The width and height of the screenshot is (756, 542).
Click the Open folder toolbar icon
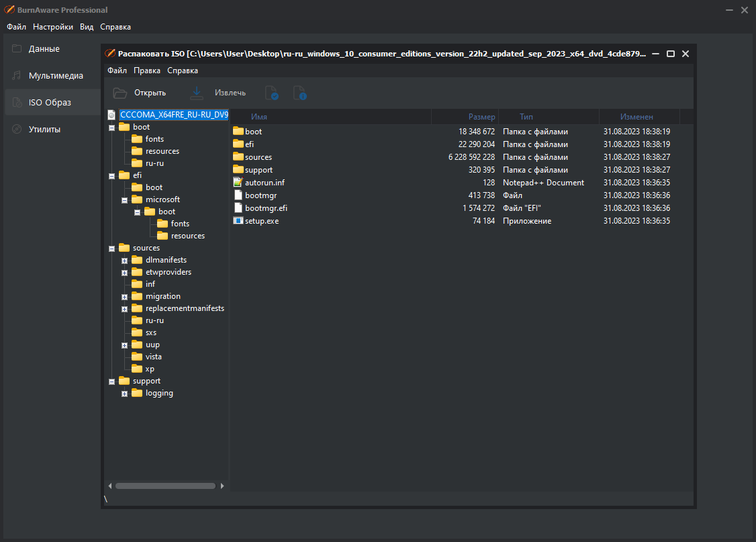pyautogui.click(x=120, y=93)
